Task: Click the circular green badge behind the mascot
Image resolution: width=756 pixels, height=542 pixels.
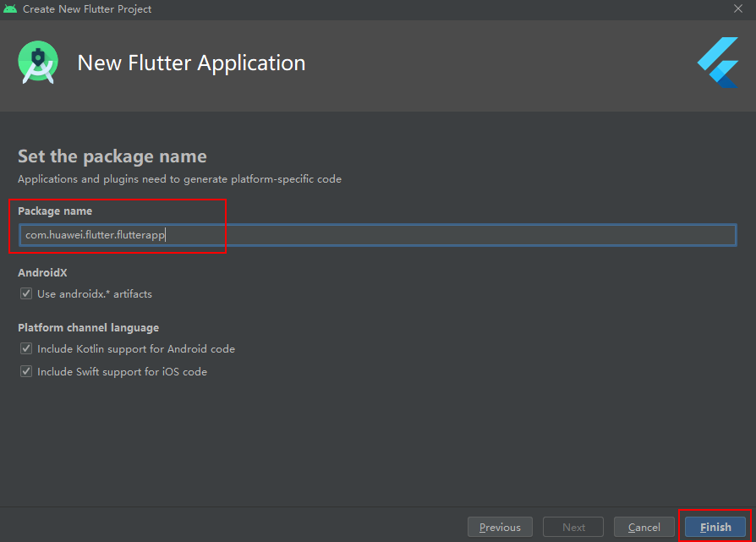Action: coord(39,62)
